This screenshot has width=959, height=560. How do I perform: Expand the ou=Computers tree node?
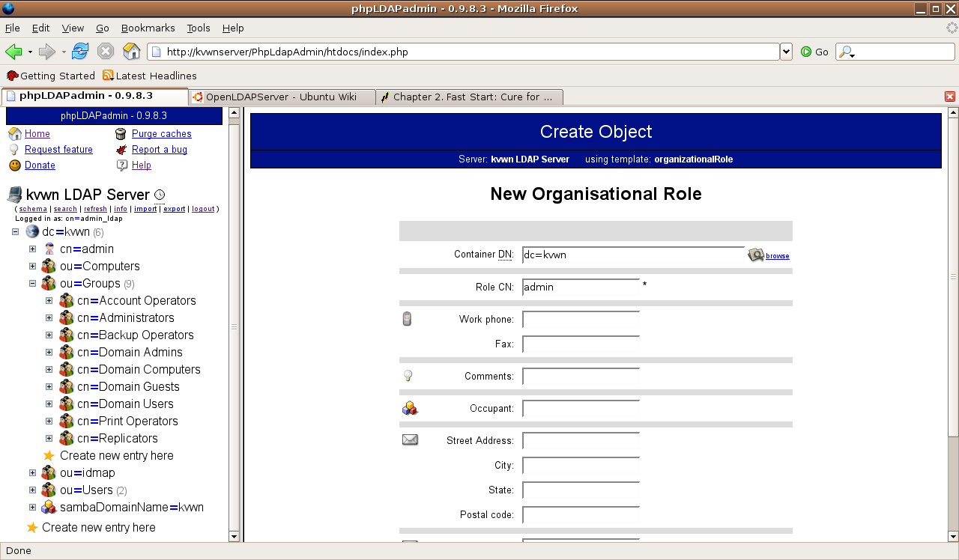(32, 266)
